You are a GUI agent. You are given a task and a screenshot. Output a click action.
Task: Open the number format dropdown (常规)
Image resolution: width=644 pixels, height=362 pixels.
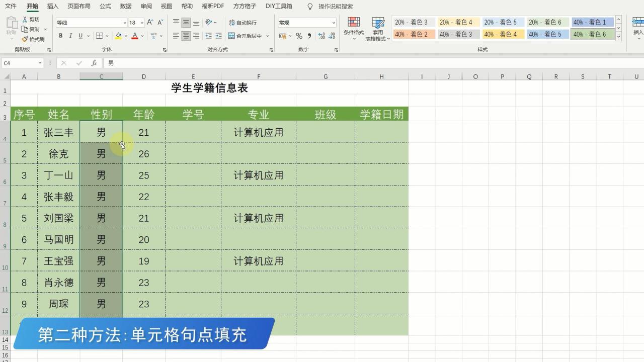333,23
